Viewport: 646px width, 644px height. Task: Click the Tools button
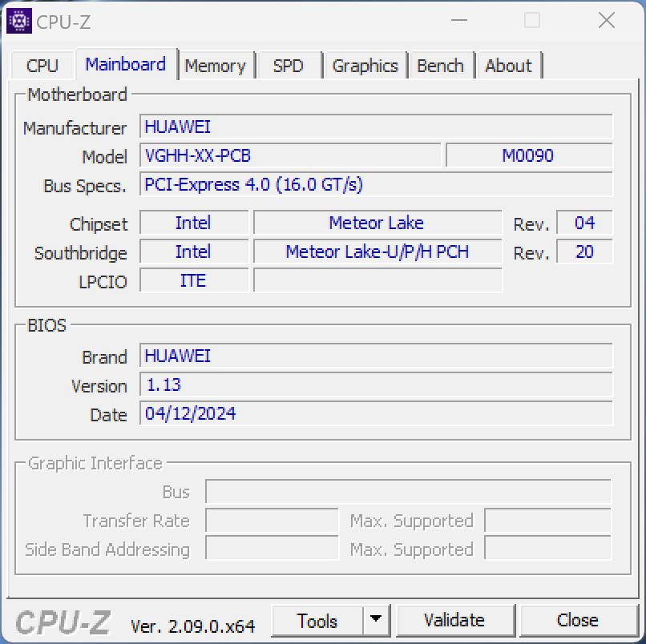[317, 621]
